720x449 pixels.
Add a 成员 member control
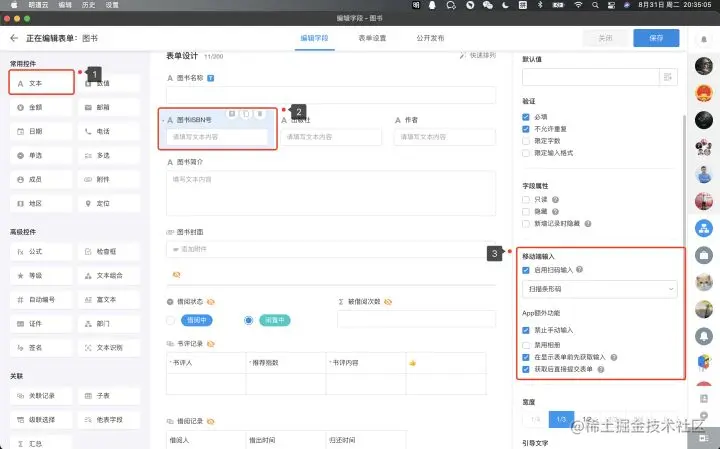(x=41, y=180)
